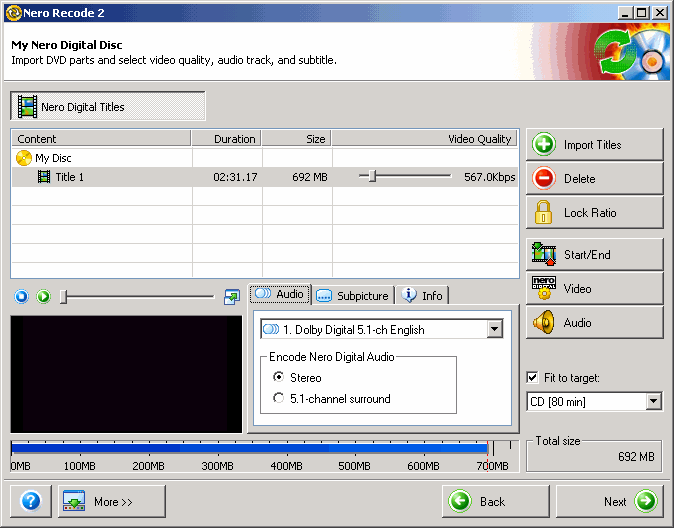Click the Title 1 video quality slider

372,177
